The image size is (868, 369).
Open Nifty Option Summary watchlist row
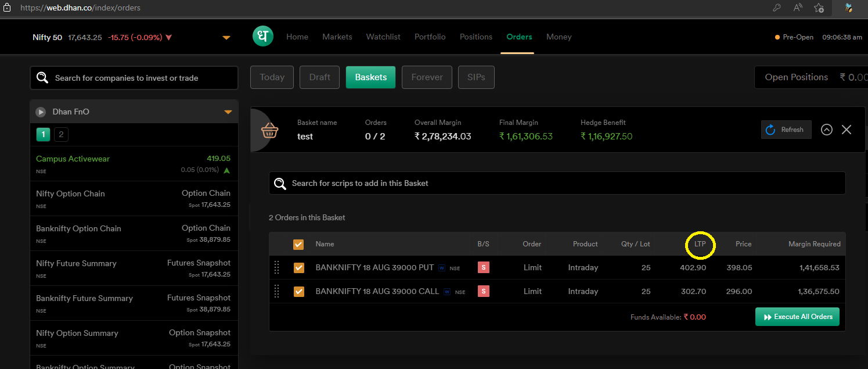click(x=134, y=338)
